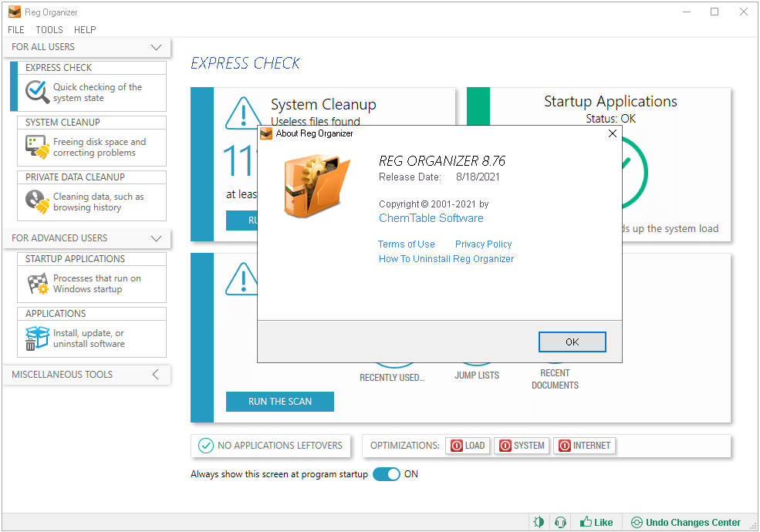
Task: Click the REG ORGANIZER 8.76 version text
Action: point(442,160)
